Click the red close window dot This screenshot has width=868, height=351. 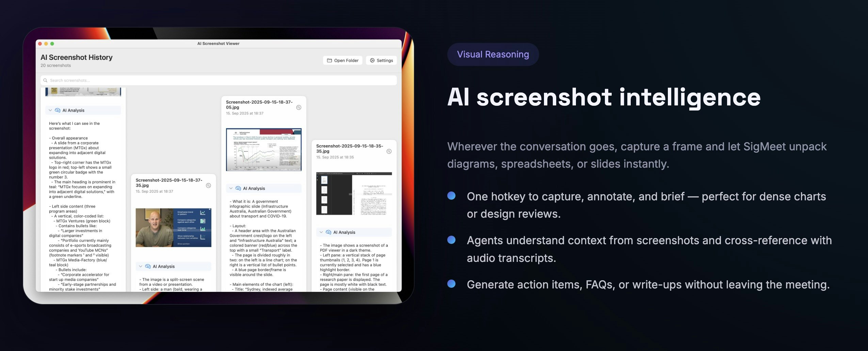[x=40, y=44]
